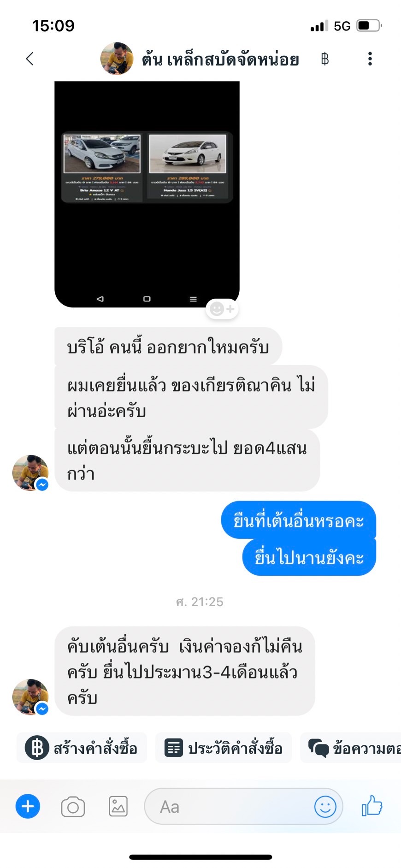Tap the Baht payment icon in header
The image size is (401, 868).
click(x=325, y=59)
